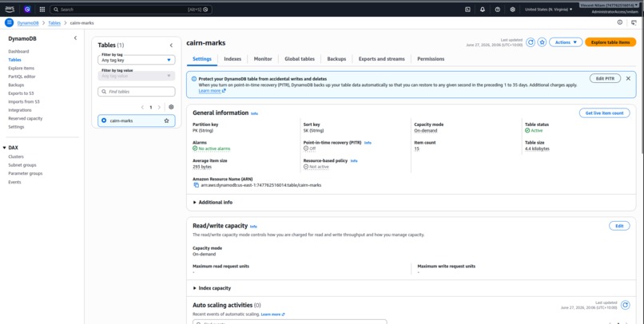Open Reserved capacity in the sidebar
The height and width of the screenshot is (324, 644).
tap(25, 118)
